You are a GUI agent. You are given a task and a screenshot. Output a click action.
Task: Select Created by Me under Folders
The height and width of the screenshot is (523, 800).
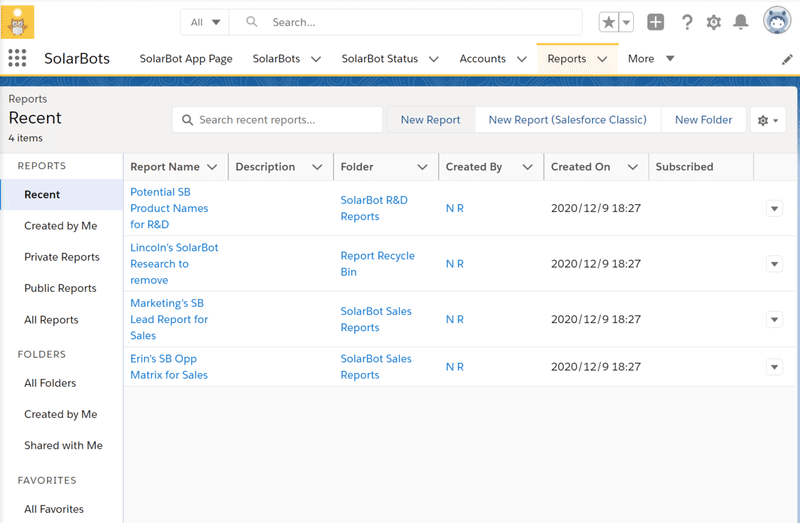click(x=62, y=414)
